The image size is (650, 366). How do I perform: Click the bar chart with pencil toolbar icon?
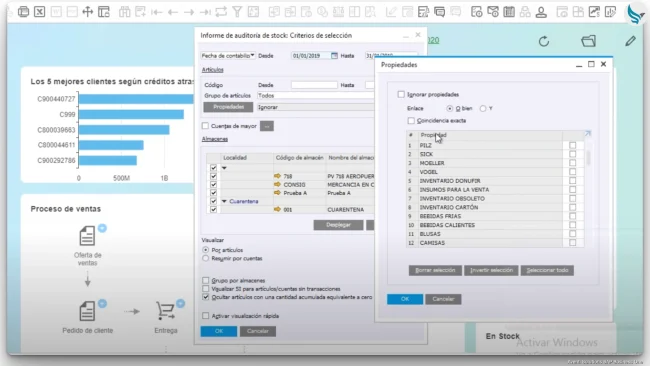pyautogui.click(x=610, y=12)
